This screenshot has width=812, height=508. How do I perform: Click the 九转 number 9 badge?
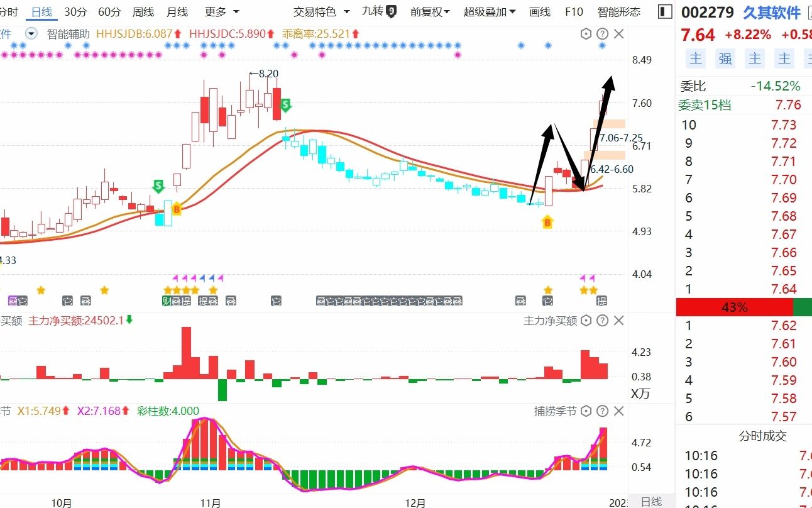(391, 11)
